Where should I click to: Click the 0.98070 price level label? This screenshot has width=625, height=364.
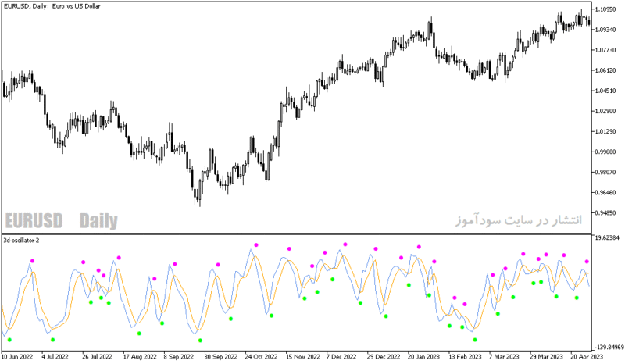pyautogui.click(x=605, y=172)
